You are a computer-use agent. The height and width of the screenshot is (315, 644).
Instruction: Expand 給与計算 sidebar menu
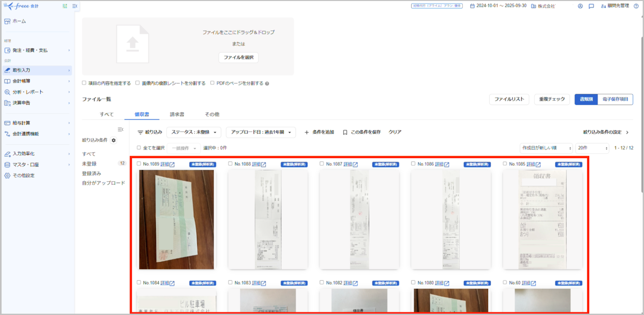click(x=36, y=123)
